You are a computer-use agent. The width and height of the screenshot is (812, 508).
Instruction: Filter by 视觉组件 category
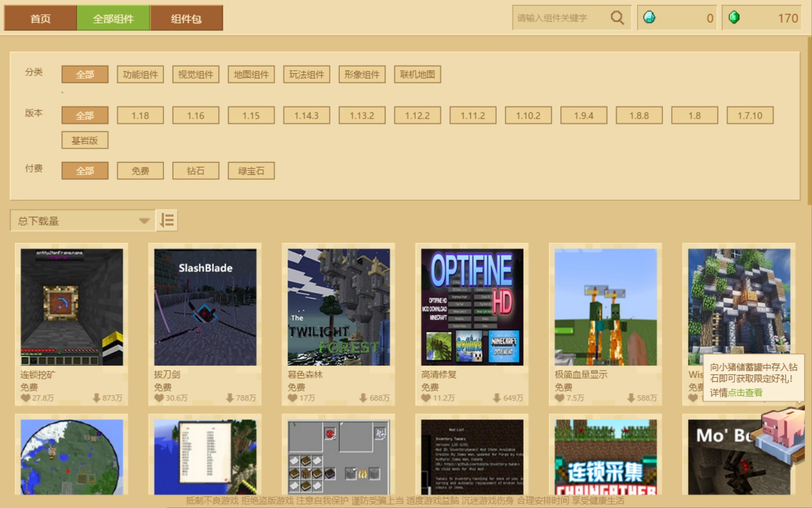[x=196, y=74]
